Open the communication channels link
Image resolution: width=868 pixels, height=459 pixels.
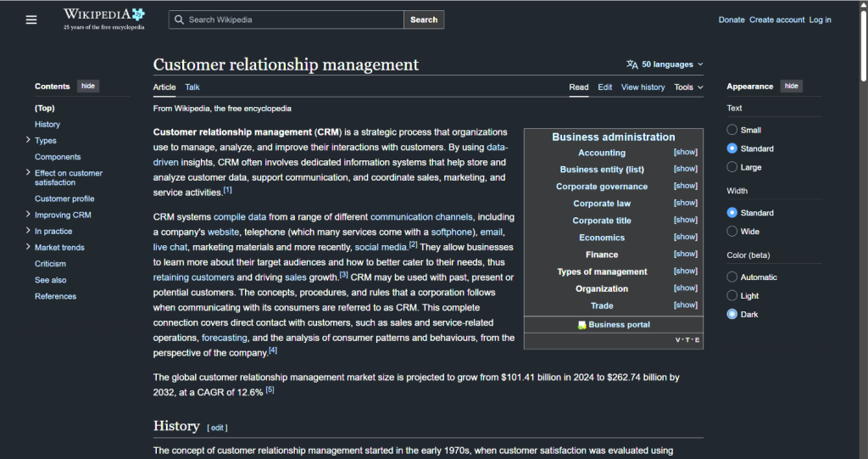coord(421,217)
